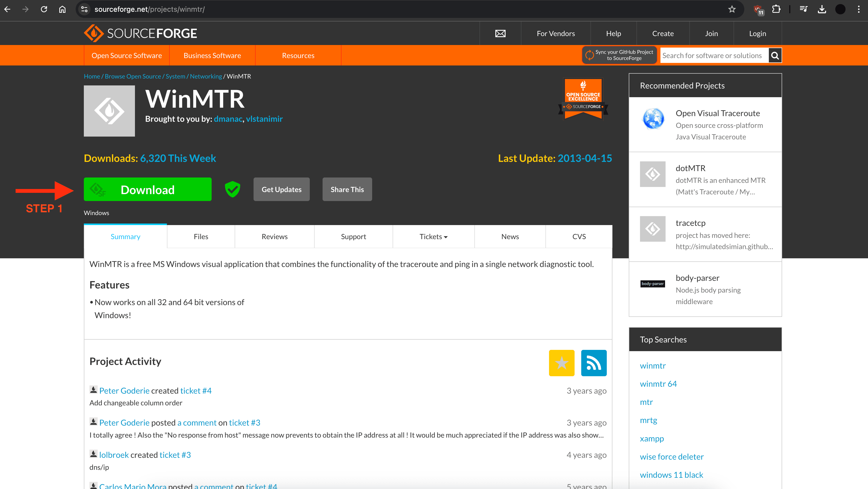Focus the software search input field
This screenshot has height=489, width=868.
[x=714, y=55]
